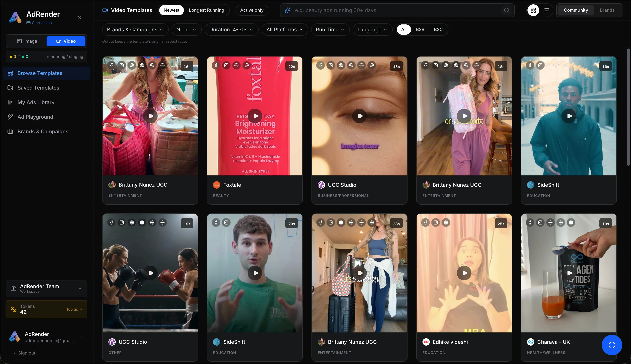Viewport: 631px width, 364px height.
Task: Open the Duration: 4-30s dropdown
Action: pyautogui.click(x=231, y=30)
